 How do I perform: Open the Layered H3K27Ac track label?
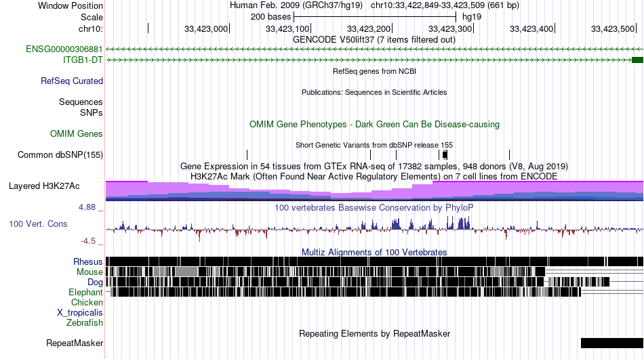point(44,186)
